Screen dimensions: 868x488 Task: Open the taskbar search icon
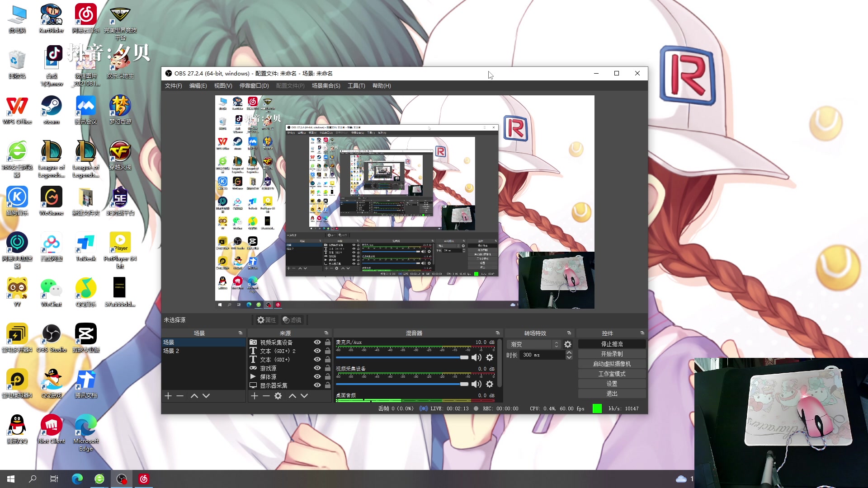[x=33, y=479]
